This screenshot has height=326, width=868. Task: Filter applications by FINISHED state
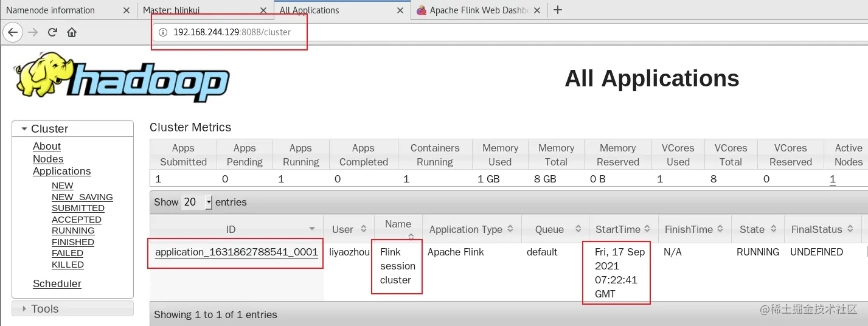73,242
